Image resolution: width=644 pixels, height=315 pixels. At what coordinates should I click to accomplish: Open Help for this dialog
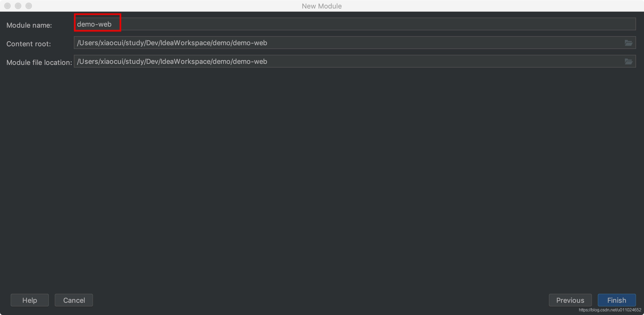click(x=29, y=300)
